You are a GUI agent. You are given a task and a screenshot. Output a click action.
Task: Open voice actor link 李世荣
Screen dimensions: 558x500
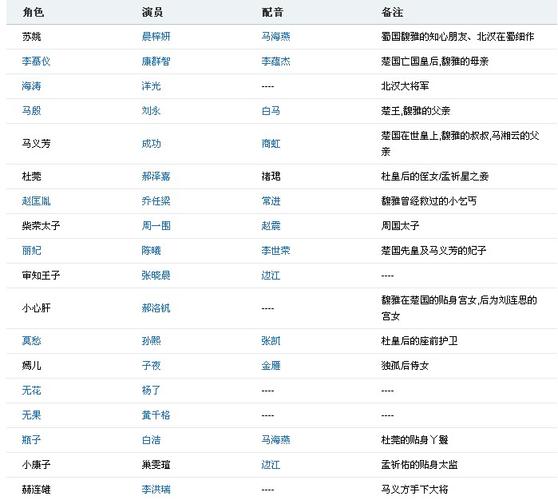(x=276, y=251)
